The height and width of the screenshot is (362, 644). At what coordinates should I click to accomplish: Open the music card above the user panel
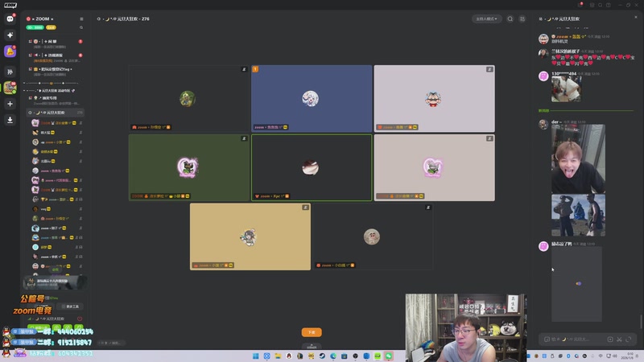(x=55, y=282)
